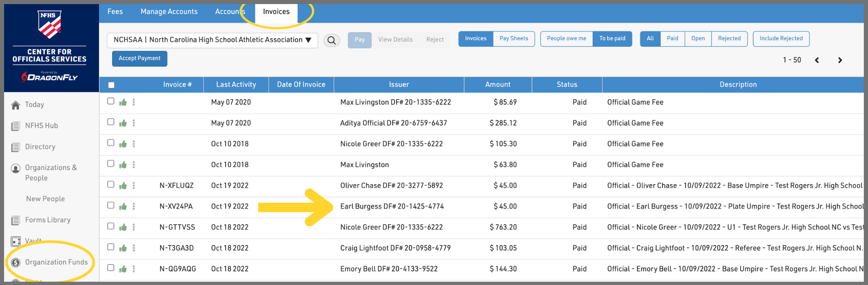Screen dimensions: 868x285
Task: Switch to the Manage Accounts tab
Action: coord(169,12)
